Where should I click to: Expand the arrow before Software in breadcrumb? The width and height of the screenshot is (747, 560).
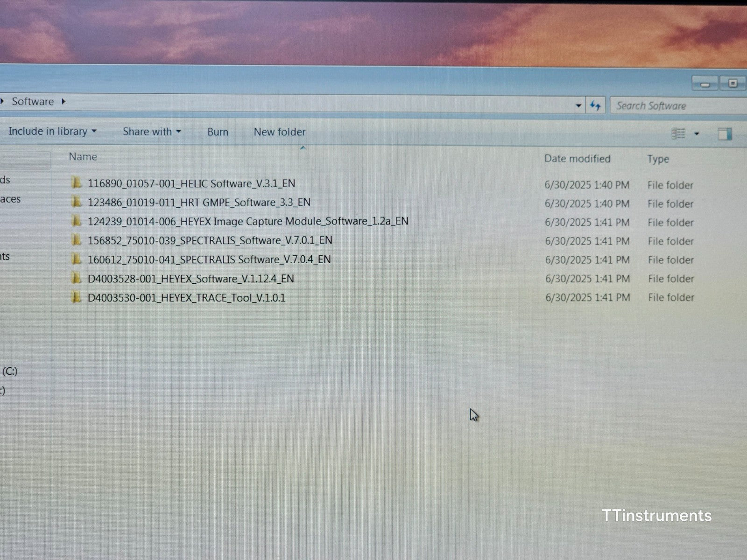click(x=2, y=101)
